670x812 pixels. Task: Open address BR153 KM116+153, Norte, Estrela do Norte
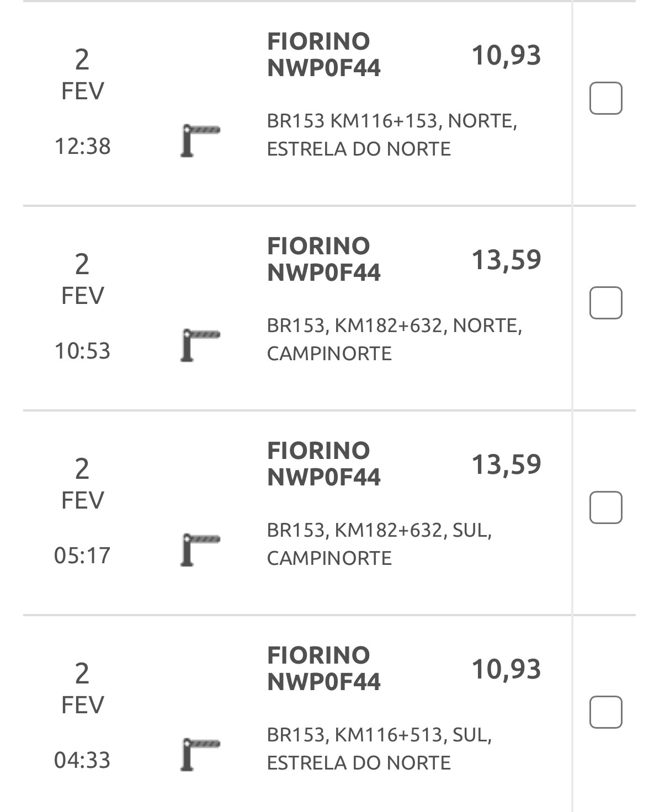(x=391, y=135)
